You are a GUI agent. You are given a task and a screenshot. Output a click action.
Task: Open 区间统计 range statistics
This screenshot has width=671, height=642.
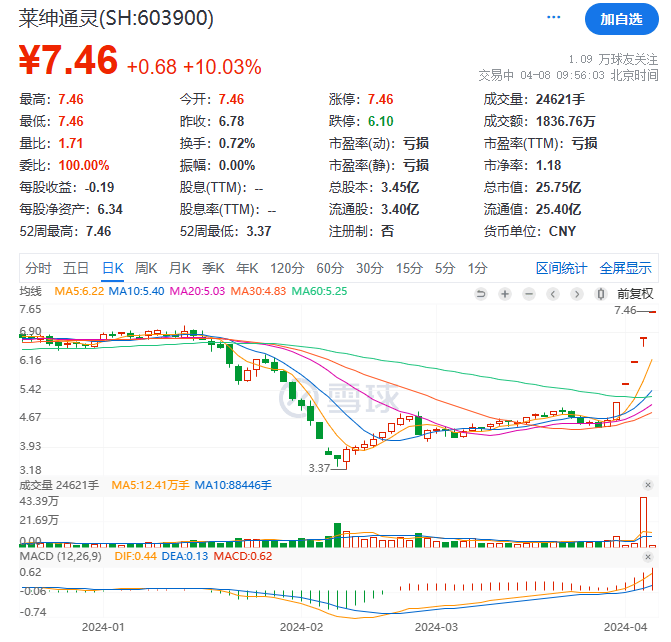(x=562, y=268)
